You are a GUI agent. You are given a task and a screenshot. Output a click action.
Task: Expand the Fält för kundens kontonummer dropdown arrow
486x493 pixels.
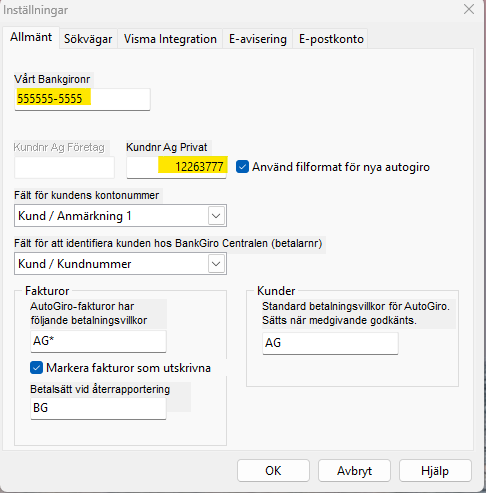216,216
